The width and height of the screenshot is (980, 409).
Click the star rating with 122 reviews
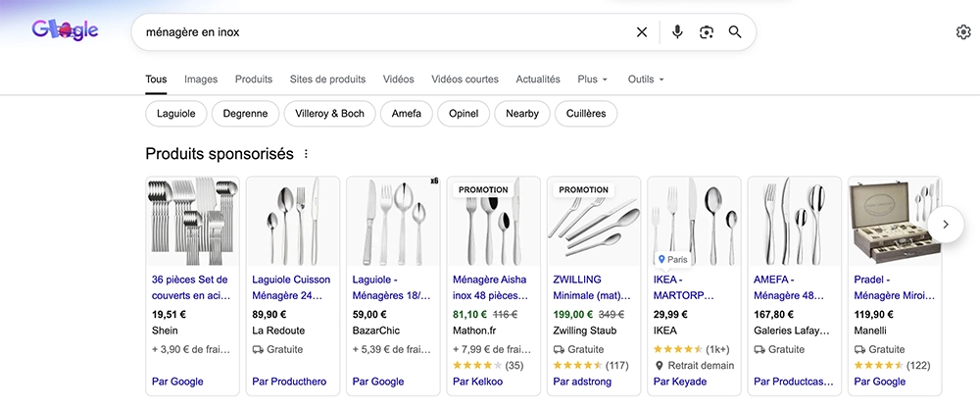pos(879,365)
